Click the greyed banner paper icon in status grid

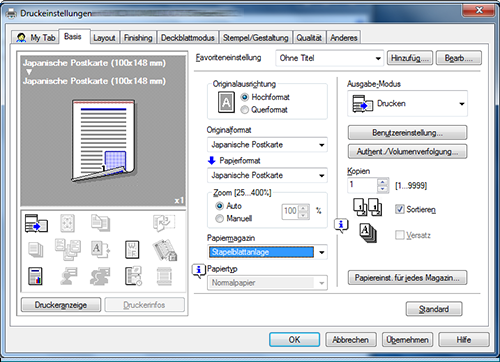click(x=164, y=276)
